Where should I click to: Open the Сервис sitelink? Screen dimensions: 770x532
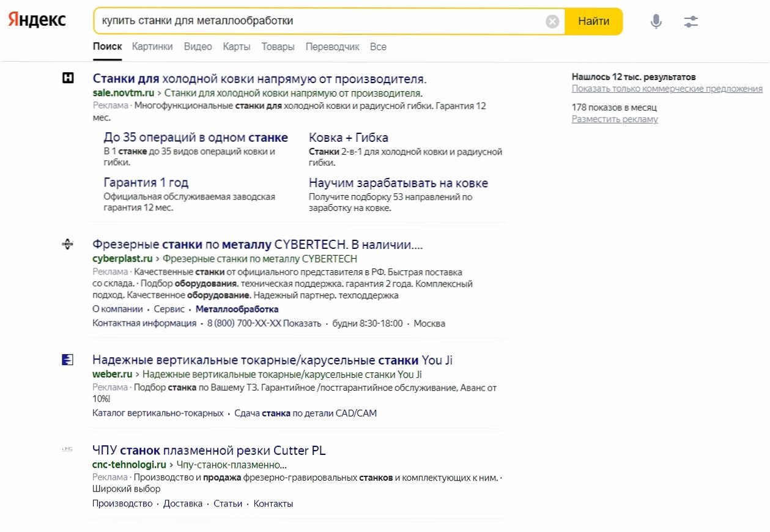point(169,309)
